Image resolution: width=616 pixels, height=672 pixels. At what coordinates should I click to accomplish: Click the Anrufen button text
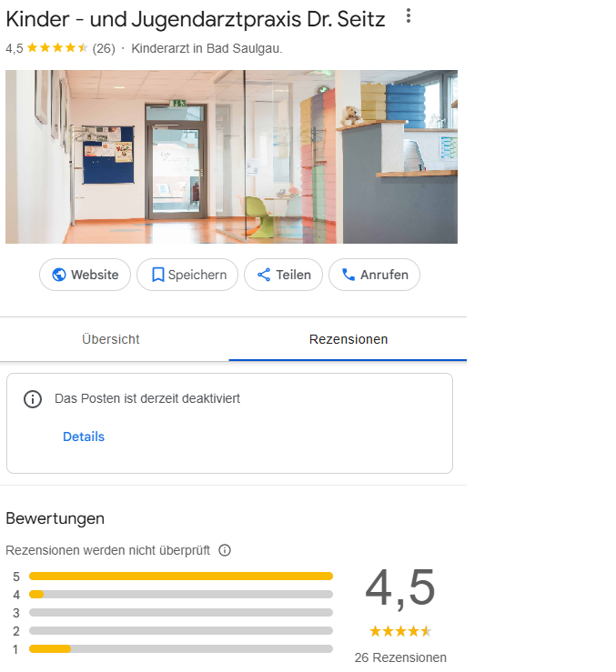(384, 275)
